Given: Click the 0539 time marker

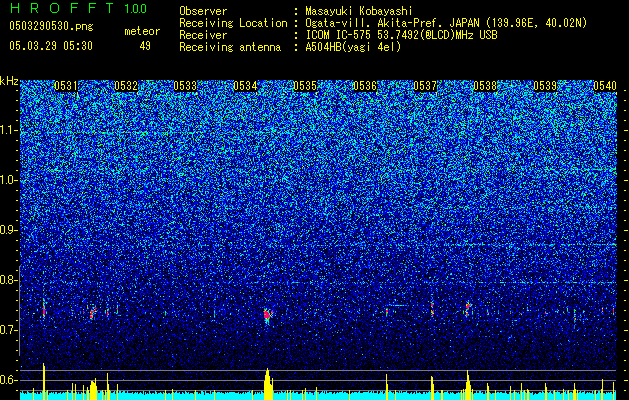Looking at the screenshot, I should (x=545, y=86).
